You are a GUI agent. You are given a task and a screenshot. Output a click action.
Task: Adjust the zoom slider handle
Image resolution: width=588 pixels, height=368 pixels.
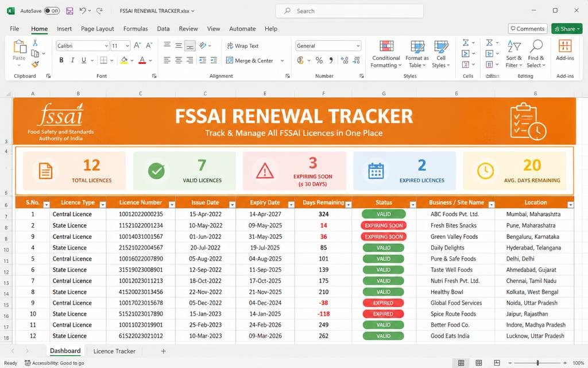(x=537, y=363)
